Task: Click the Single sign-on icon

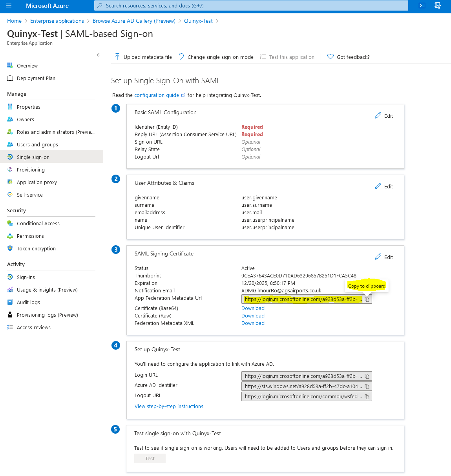Action: (x=10, y=157)
